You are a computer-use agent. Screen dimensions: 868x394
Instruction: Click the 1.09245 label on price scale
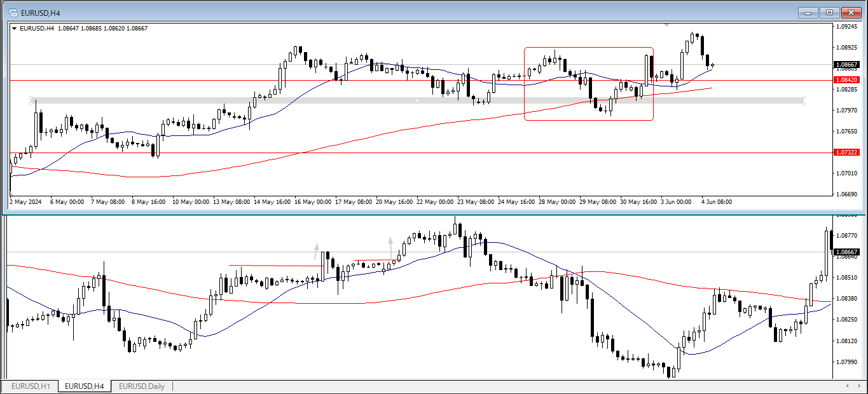[848, 27]
